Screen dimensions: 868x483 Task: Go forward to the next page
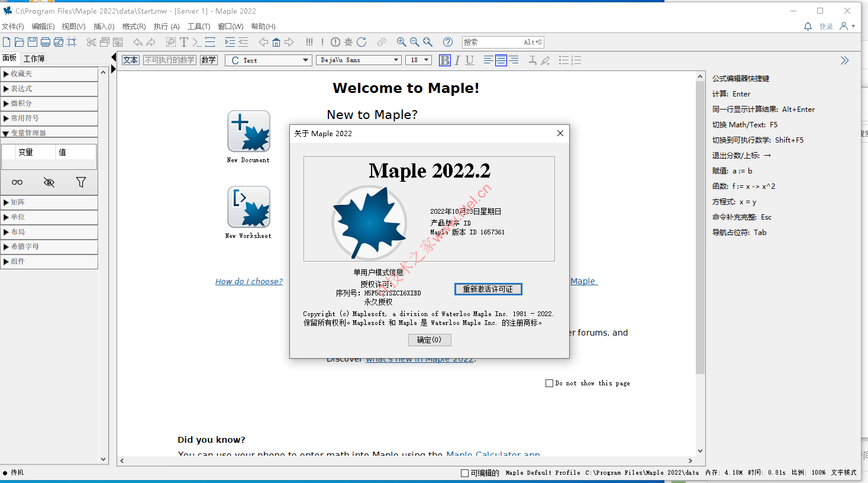[x=289, y=42]
